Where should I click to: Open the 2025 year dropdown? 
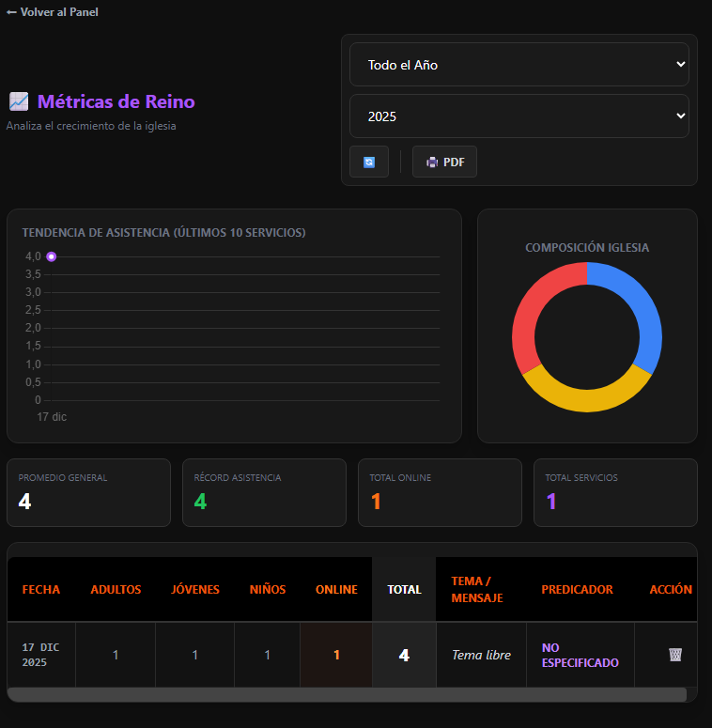tap(519, 116)
